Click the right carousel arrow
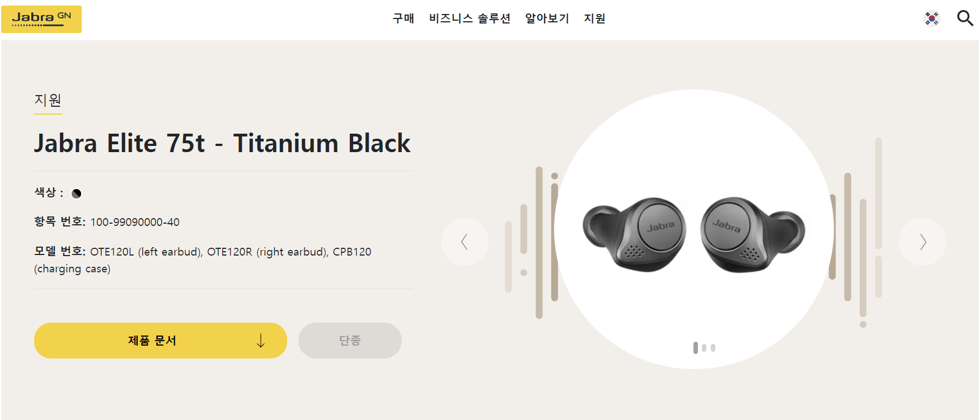 (922, 241)
